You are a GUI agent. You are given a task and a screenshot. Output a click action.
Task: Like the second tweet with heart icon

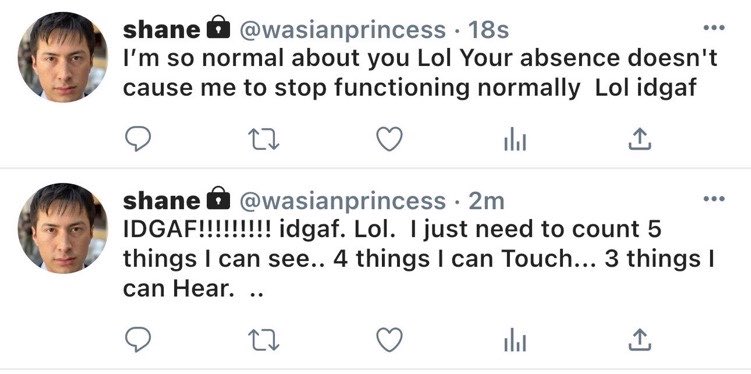pyautogui.click(x=389, y=340)
